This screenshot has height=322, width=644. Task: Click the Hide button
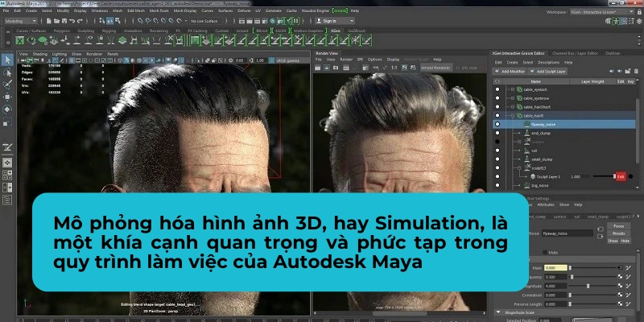click(625, 241)
